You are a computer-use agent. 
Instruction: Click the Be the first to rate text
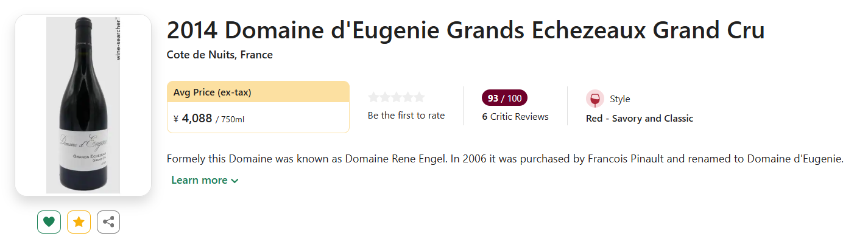[x=406, y=116]
